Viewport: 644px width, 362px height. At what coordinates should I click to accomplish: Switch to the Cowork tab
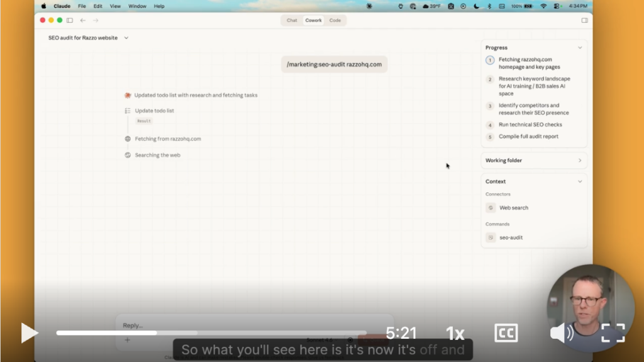[313, 20]
